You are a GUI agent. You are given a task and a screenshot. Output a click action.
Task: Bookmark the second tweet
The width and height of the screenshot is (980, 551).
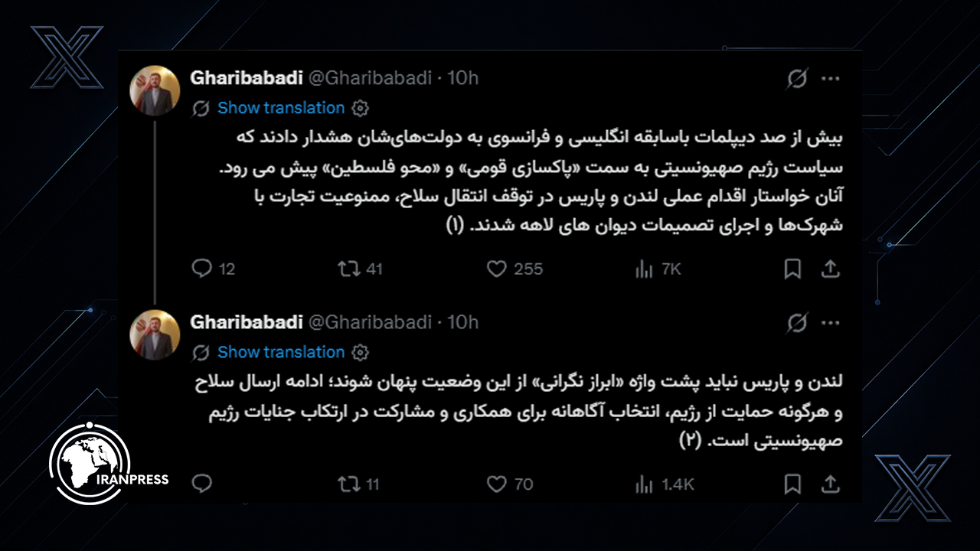[x=793, y=484]
